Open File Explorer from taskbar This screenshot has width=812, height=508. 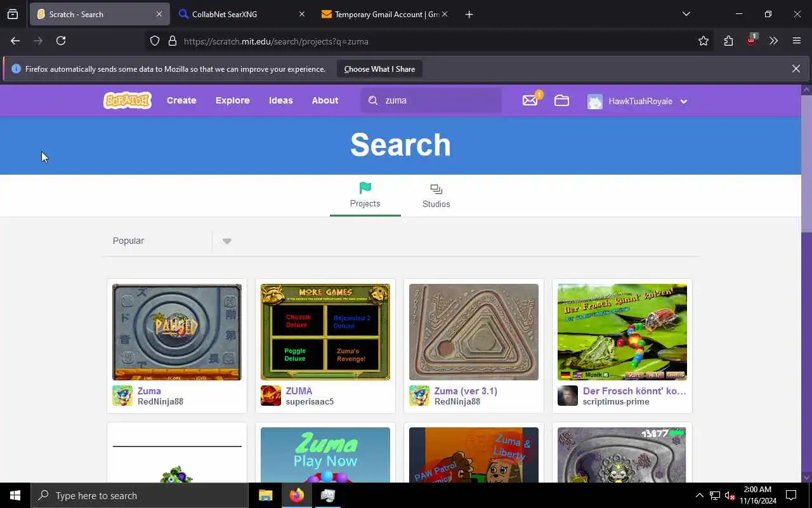coord(266,495)
